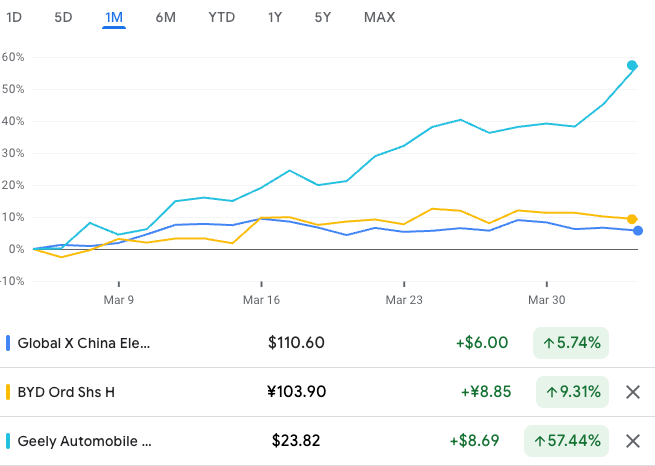Click the +$8.69 change value
The width and height of the screenshot is (655, 466).
(x=474, y=441)
